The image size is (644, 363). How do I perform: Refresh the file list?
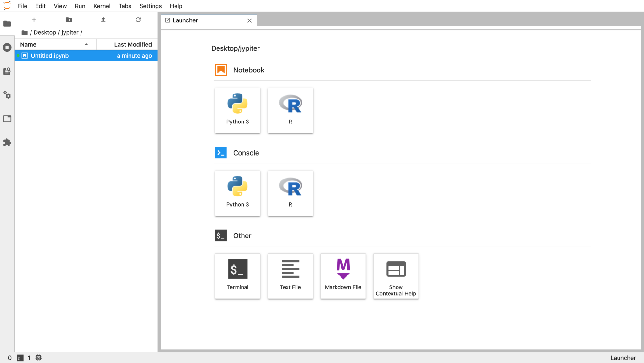(138, 20)
